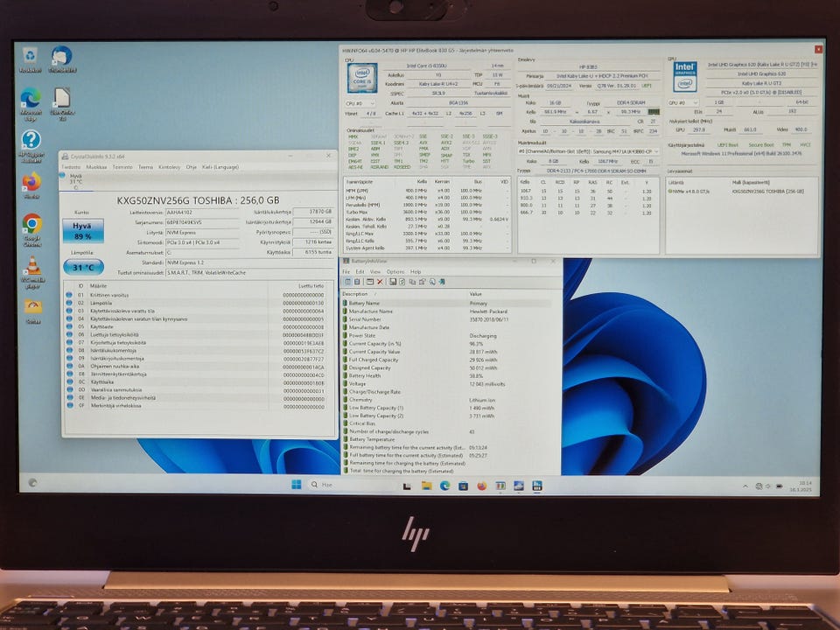Open Edit menu in BatteryInfoView
The height and width of the screenshot is (630, 840).
click(360, 271)
